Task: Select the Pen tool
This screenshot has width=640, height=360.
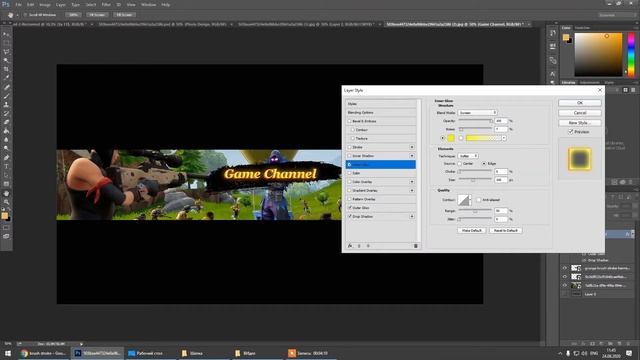Action: click(6, 157)
